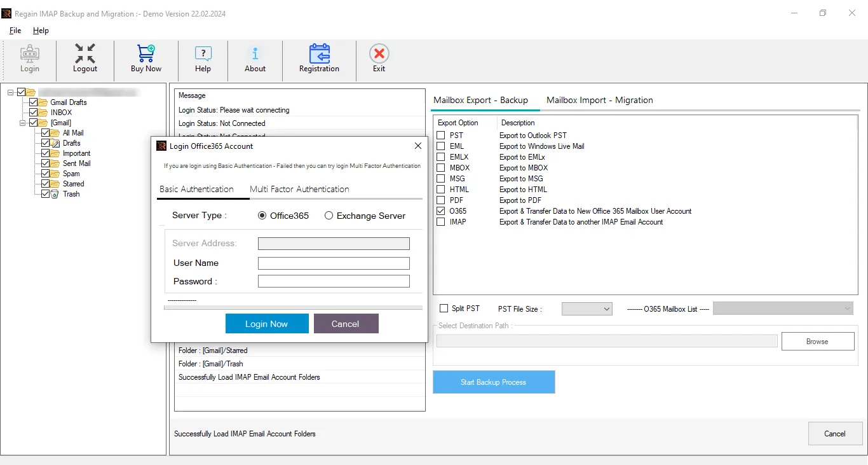This screenshot has height=465, width=868.
Task: Expand the O365 Mailbox List dropdown
Action: (x=783, y=309)
